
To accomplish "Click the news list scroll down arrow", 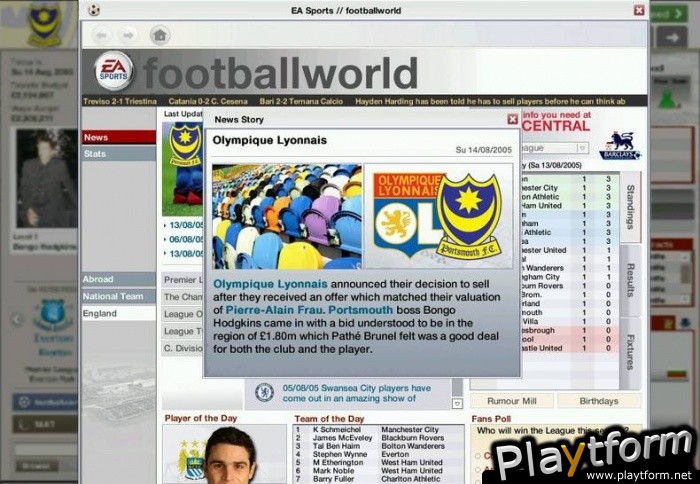I will [457, 404].
